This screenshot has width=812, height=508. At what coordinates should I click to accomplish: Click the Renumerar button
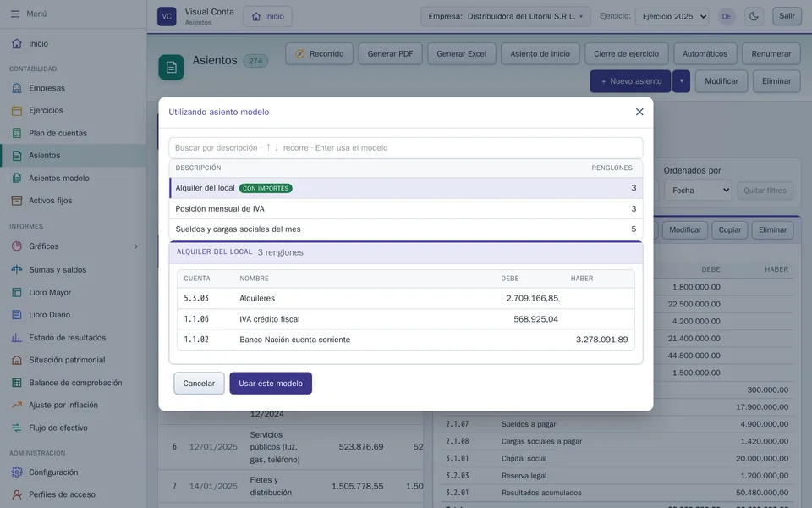tap(771, 54)
